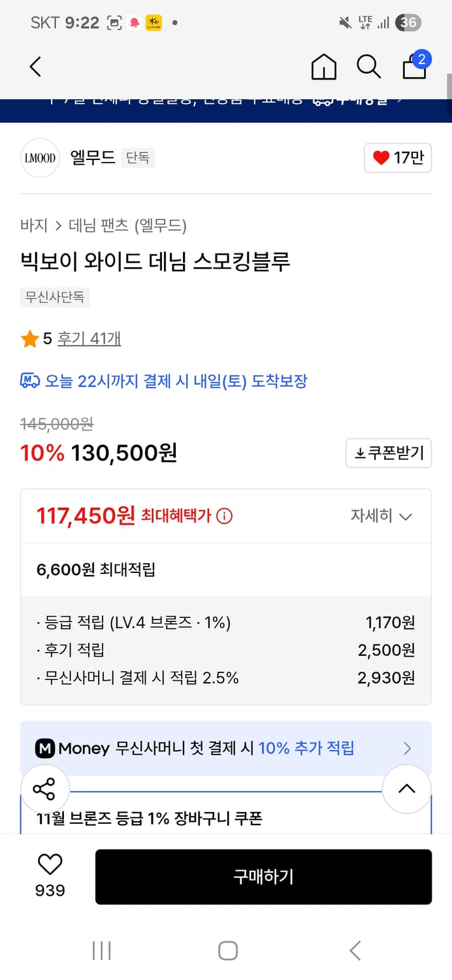
Task: Go to the Musinsa home icon
Action: 323,67
